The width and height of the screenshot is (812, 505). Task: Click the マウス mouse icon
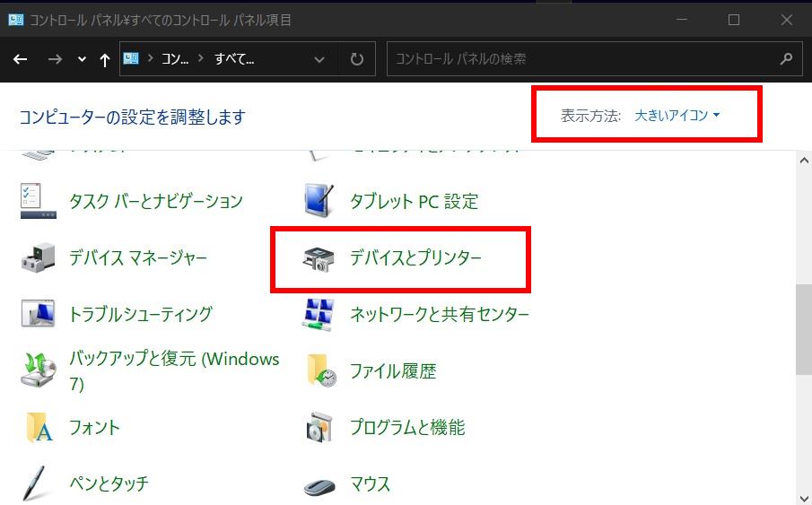[318, 484]
